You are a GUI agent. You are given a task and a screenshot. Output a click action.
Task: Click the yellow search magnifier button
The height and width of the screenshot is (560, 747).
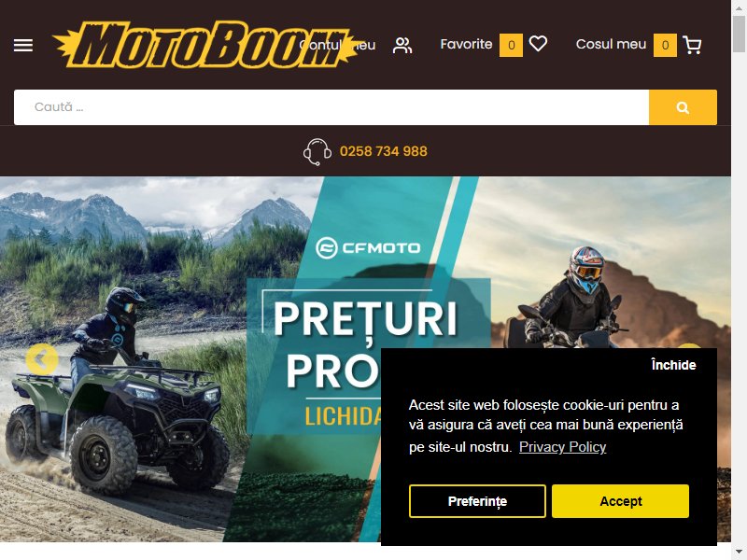coord(683,107)
